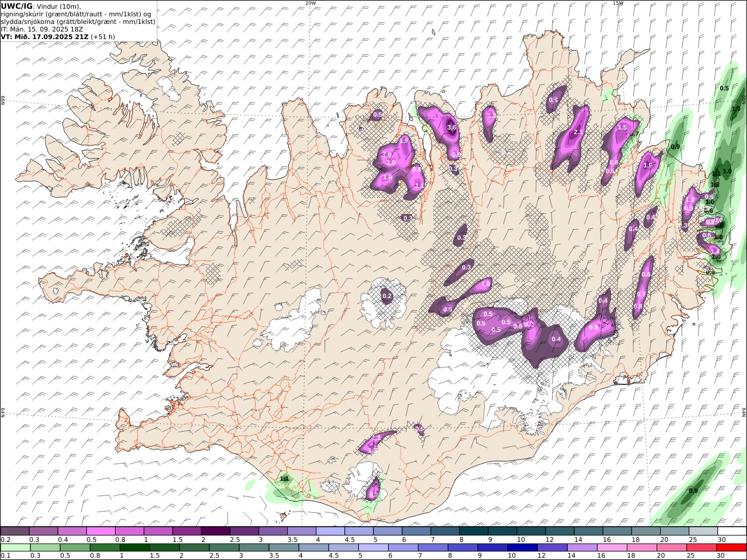
Task: Select the 'VT: Mið. 17.09.2025 21Z (+51 h)' line
Action: click(x=58, y=37)
